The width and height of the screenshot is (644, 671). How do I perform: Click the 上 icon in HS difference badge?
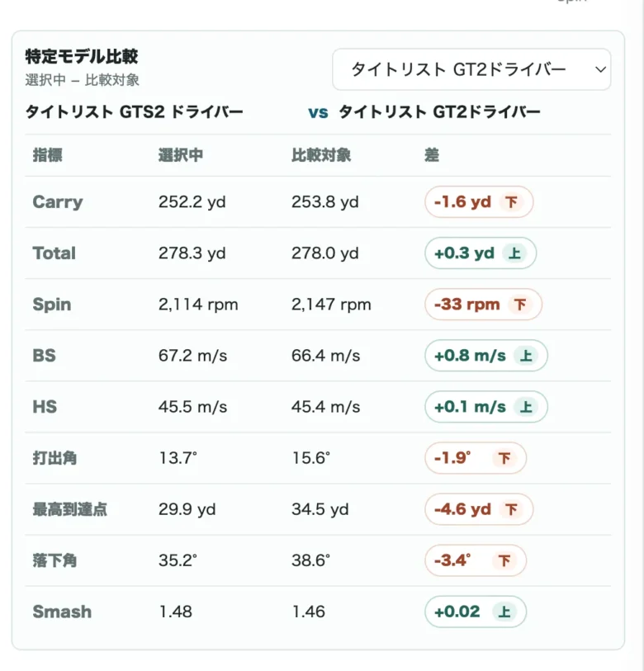(526, 407)
